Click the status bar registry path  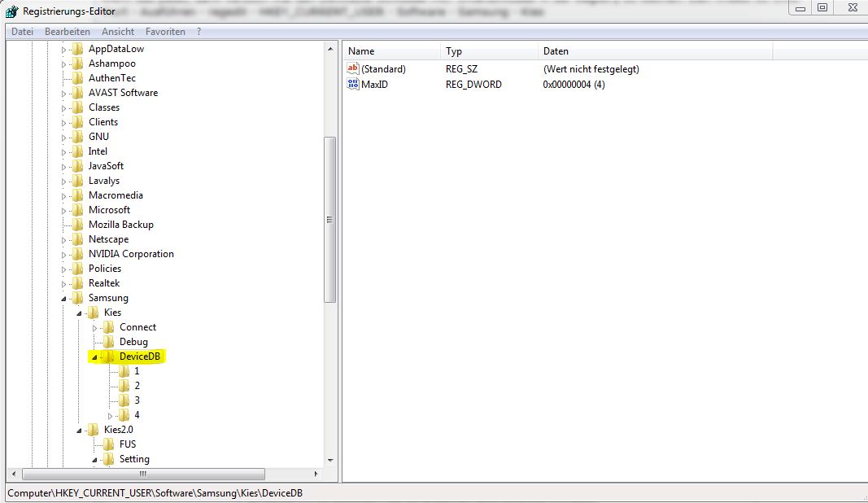tap(155, 493)
